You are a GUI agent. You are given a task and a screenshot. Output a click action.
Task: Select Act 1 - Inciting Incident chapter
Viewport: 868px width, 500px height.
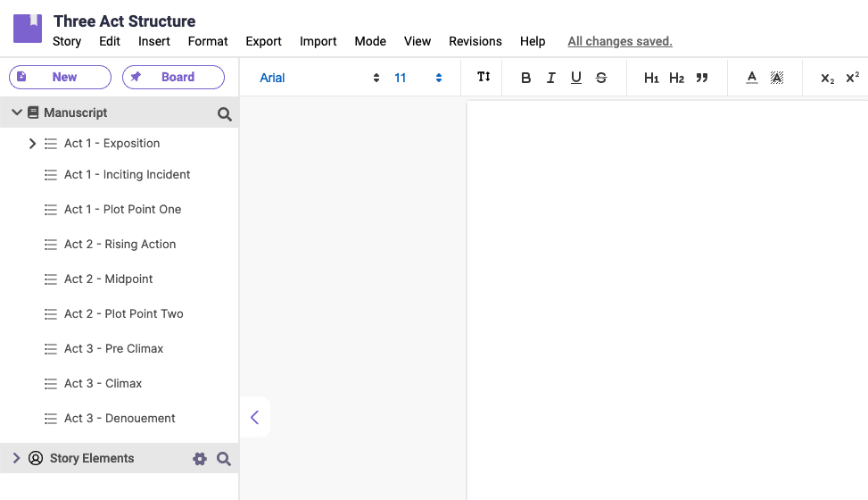click(127, 175)
